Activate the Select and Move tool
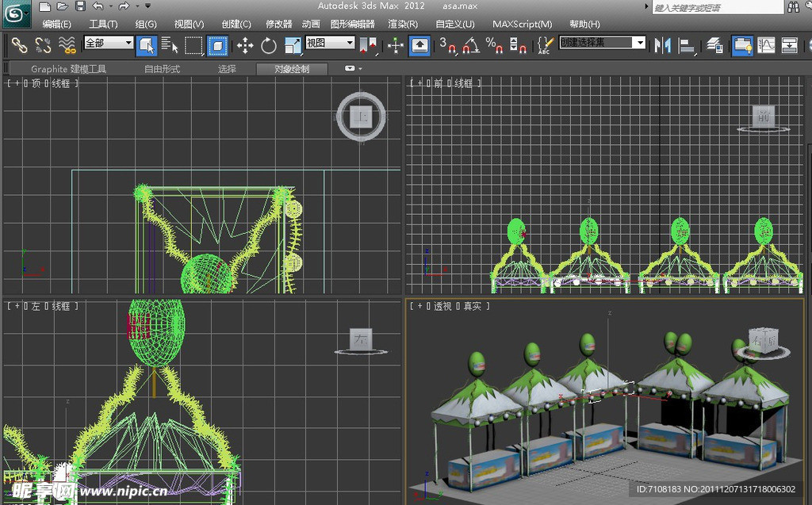This screenshot has height=505, width=812. 245,45
